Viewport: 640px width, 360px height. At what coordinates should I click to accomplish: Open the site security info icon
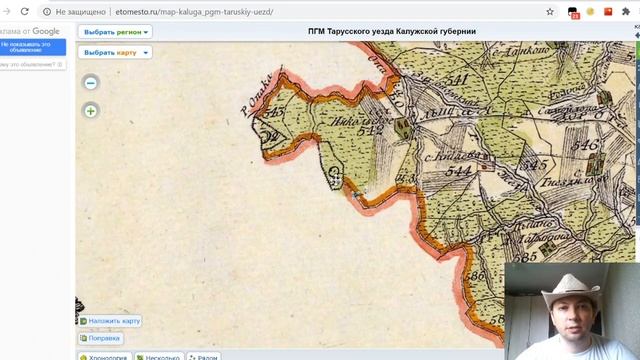(47, 12)
